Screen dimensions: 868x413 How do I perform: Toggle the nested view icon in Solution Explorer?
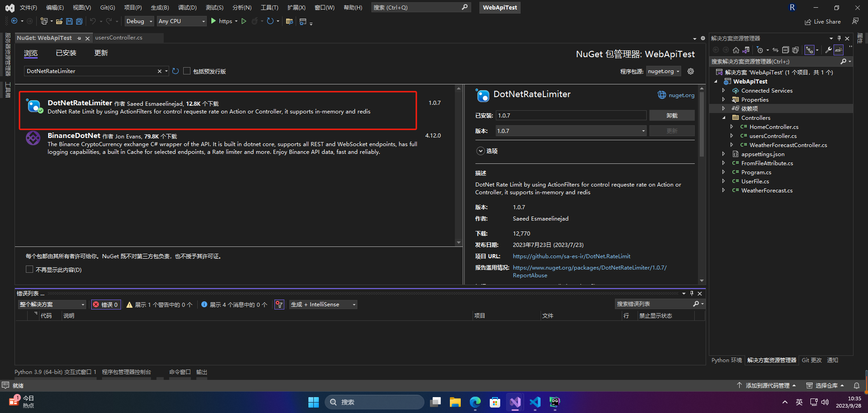pos(809,50)
